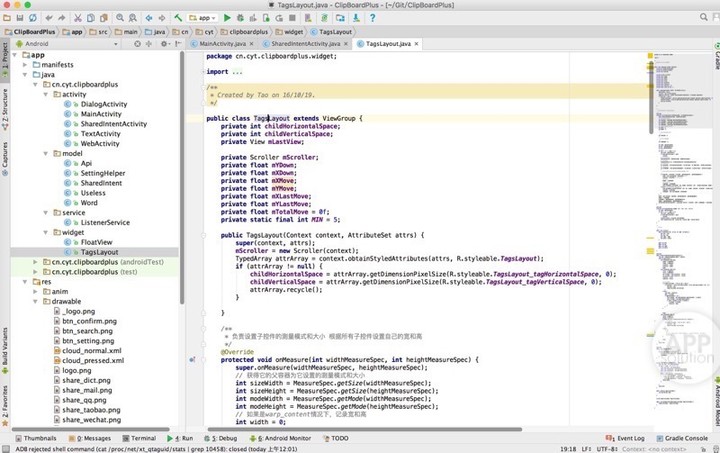Collapse the java folder
Screen dimensions: 720x453
point(25,74)
